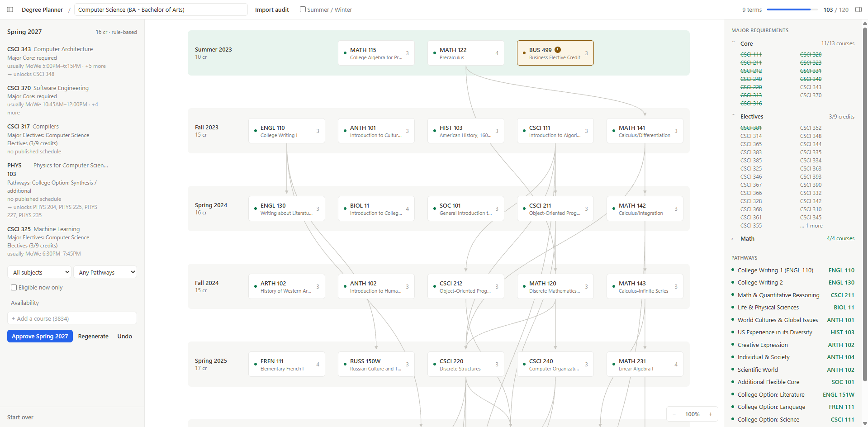Screen dimensions: 868x427
Task: Zoom out with the minus icon
Action: point(674,414)
